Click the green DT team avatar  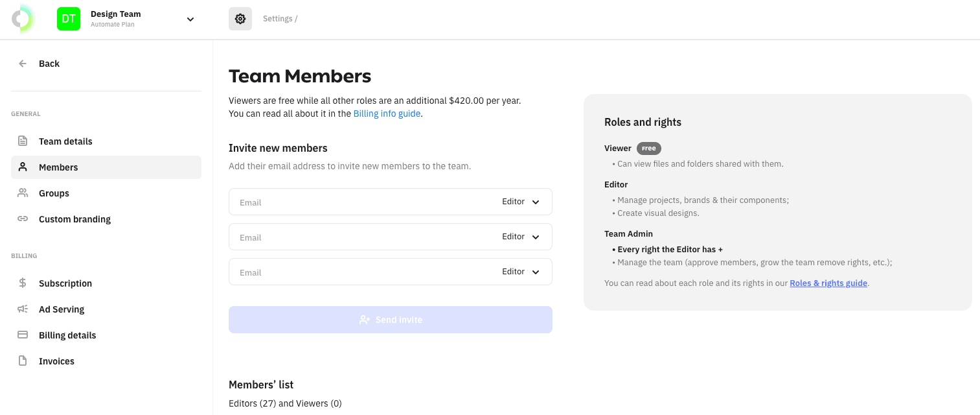pyautogui.click(x=69, y=19)
